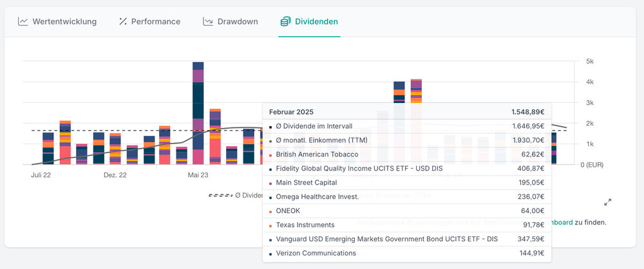Toggle the dashed Ø Dividende legend entry

click(236, 195)
